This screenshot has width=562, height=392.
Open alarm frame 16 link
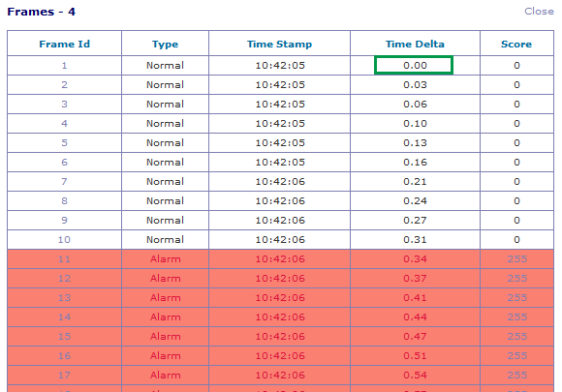[64, 355]
